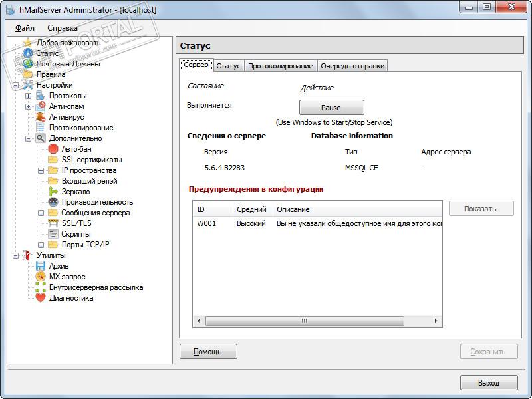Click the gauge icon for Производительность
The height and width of the screenshot is (399, 532).
click(53, 202)
